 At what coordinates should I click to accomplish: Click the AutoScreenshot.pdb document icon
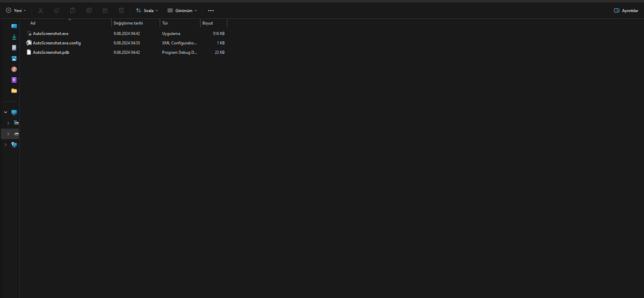(x=29, y=52)
